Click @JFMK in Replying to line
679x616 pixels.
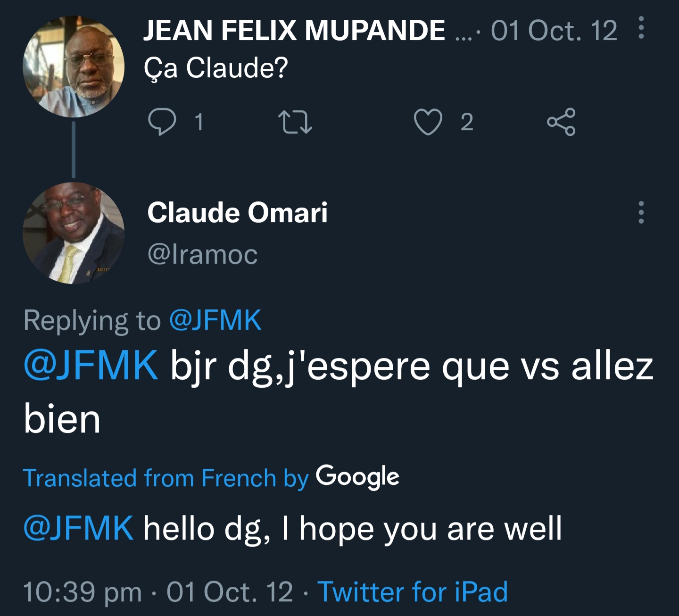[x=215, y=321]
